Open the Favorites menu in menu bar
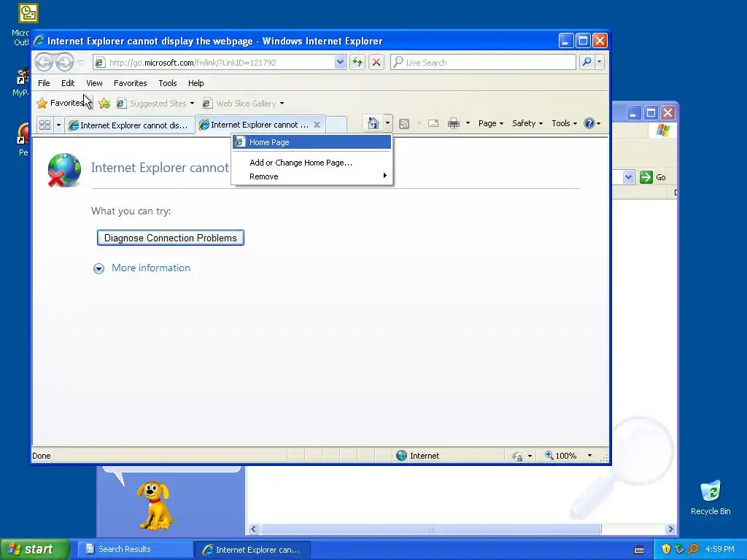The image size is (747, 560). pos(130,83)
